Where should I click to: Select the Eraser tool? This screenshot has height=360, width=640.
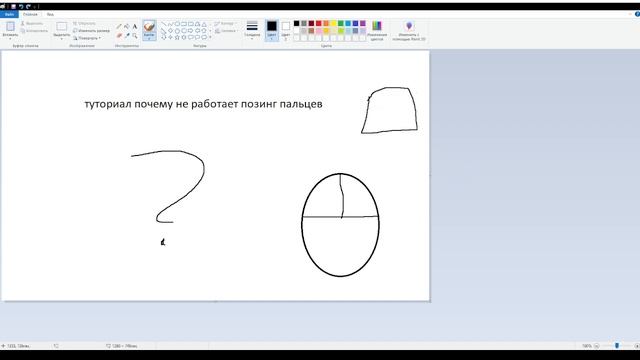[x=119, y=36]
